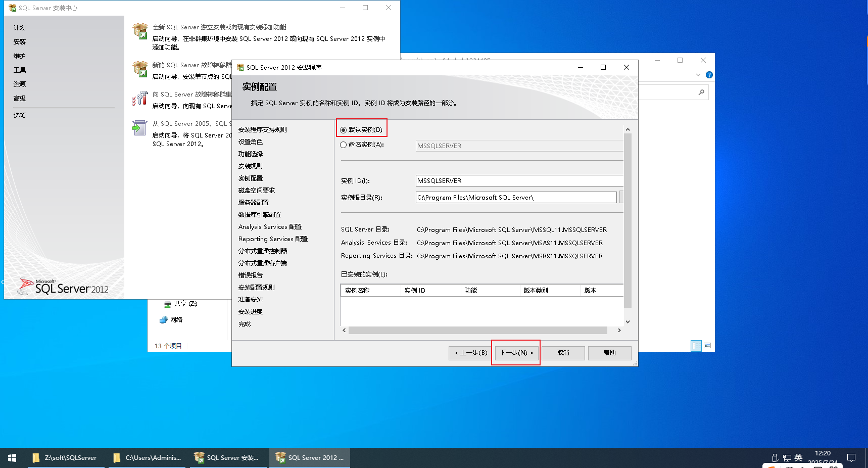Image resolution: width=868 pixels, height=468 pixels.
Task: Select 错误报告 step in wizard sidebar
Action: (x=251, y=275)
